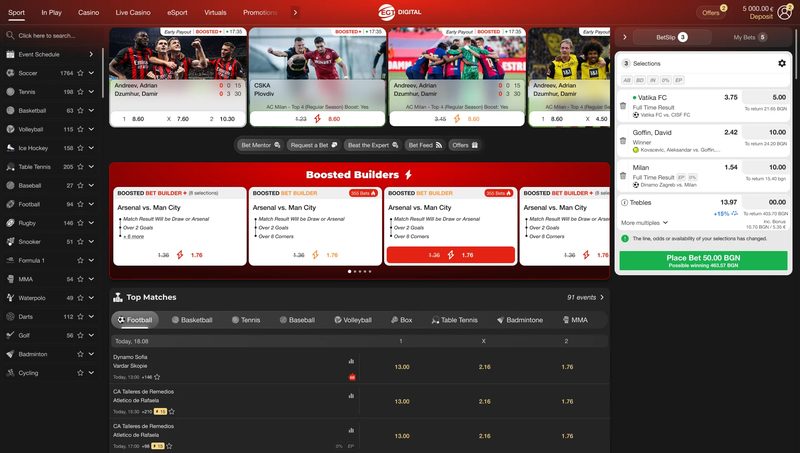Click the search input field

pyautogui.click(x=54, y=36)
